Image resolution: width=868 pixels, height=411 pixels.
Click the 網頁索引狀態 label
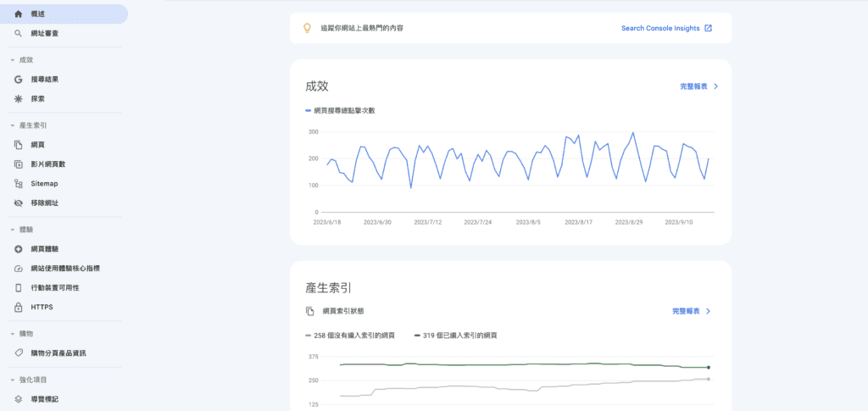tap(343, 312)
